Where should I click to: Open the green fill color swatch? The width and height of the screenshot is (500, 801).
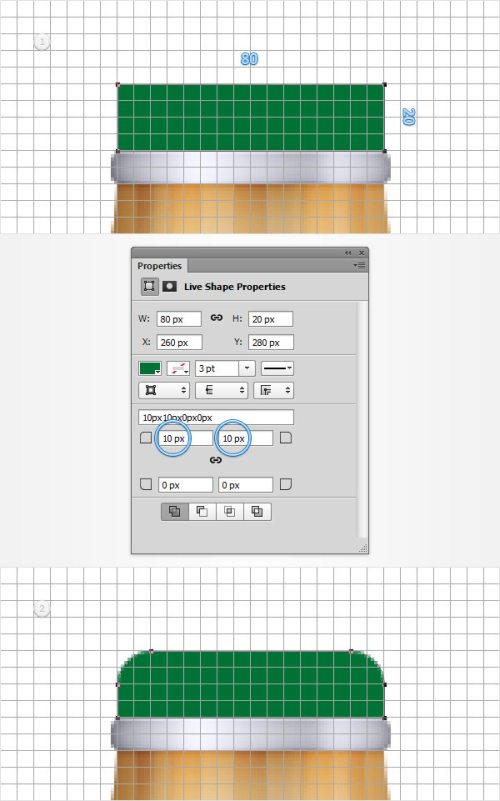point(150,368)
